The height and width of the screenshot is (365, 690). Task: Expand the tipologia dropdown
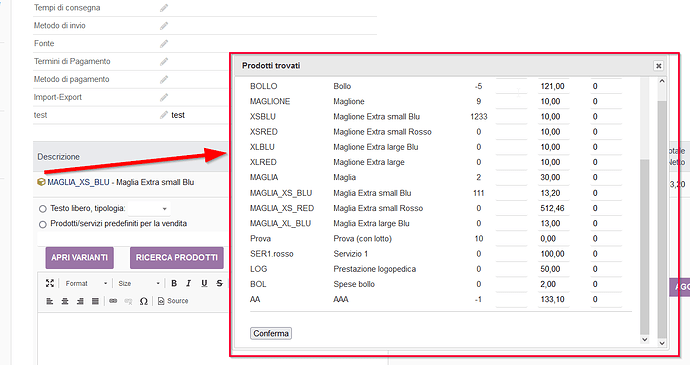(x=149, y=209)
